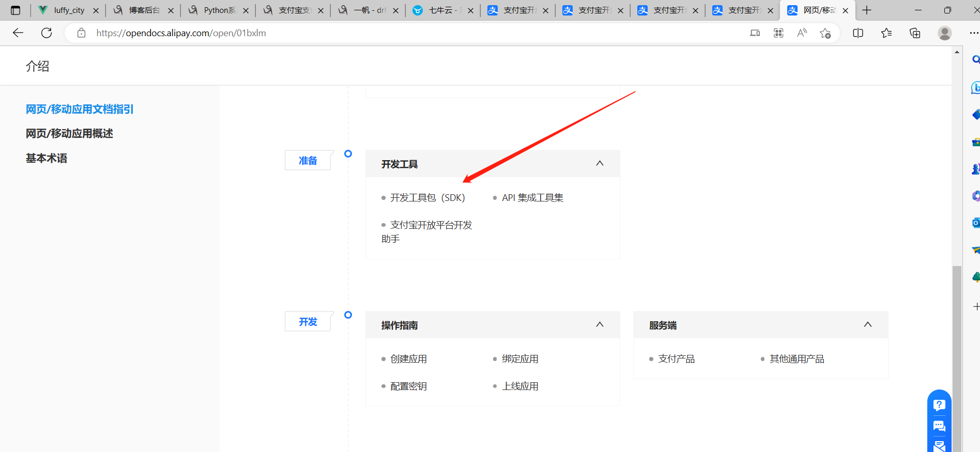Open the collections icon

[x=915, y=33]
